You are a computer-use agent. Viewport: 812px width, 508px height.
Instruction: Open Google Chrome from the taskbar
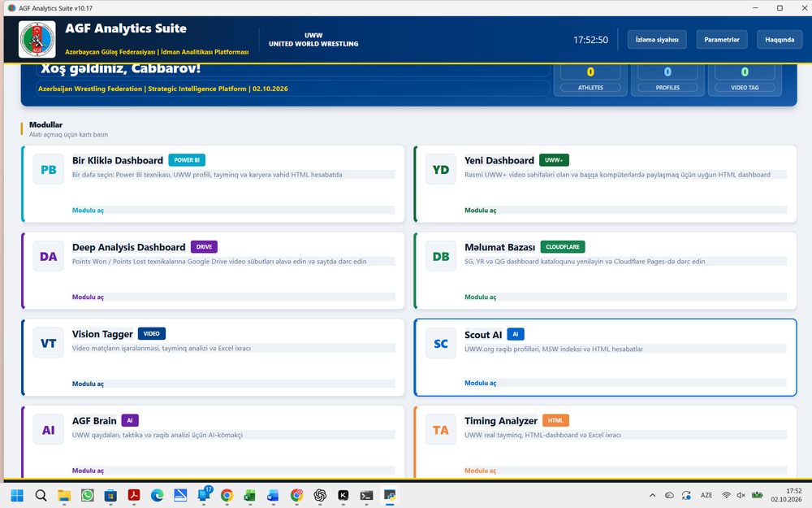[x=227, y=496]
